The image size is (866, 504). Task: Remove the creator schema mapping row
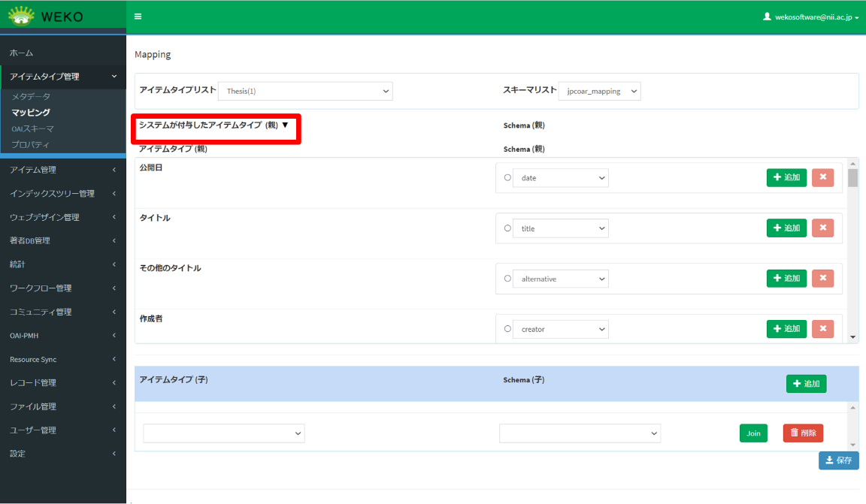(x=822, y=329)
